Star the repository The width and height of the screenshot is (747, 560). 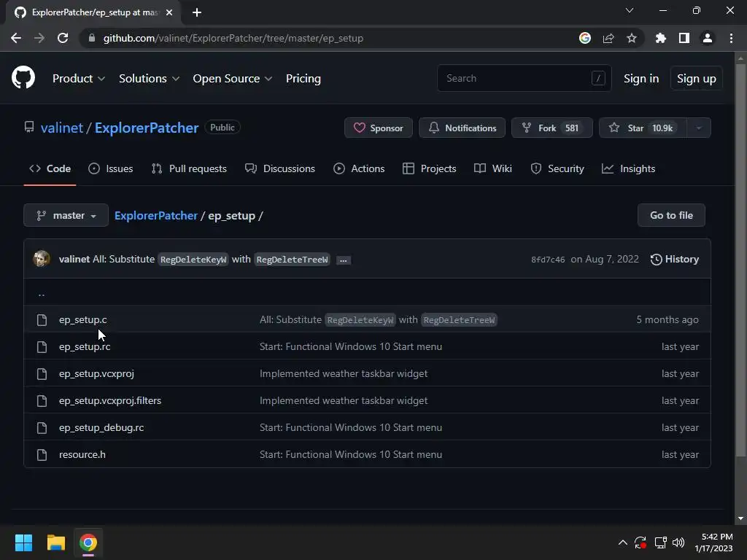tap(643, 128)
